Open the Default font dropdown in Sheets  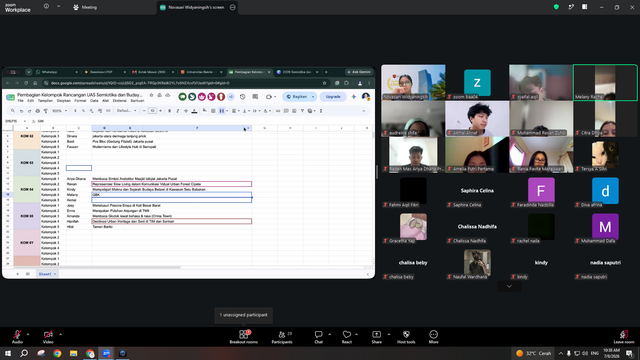point(127,111)
